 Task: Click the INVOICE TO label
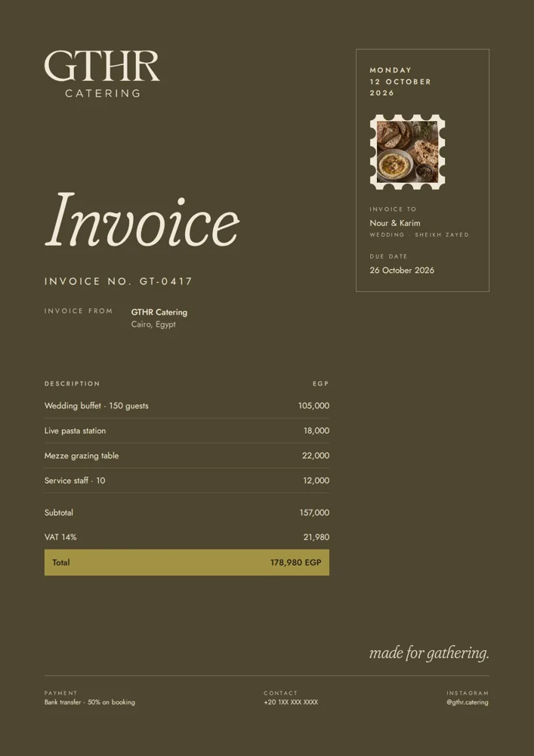[x=393, y=209]
